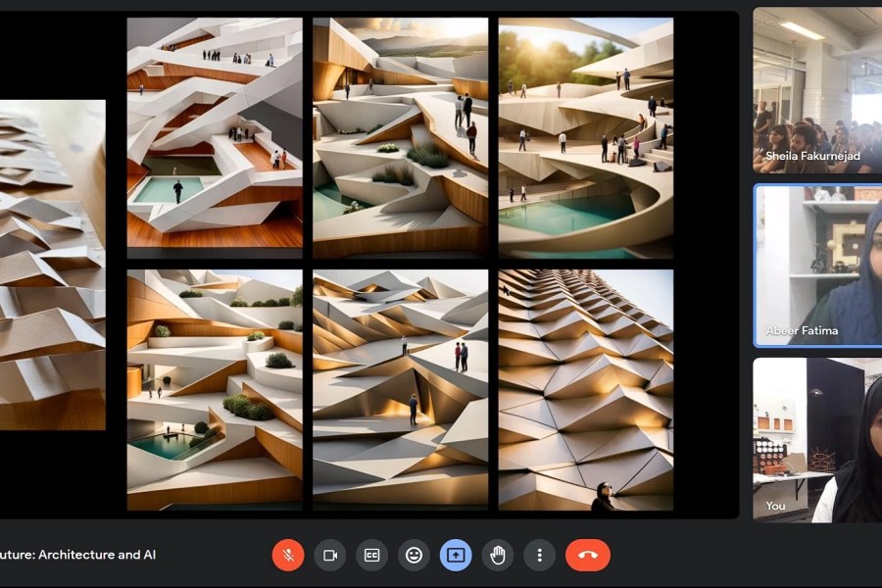Click the bottom-left image of terraces with shrubs
Image resolution: width=882 pixels, height=588 pixels.
pyautogui.click(x=215, y=389)
